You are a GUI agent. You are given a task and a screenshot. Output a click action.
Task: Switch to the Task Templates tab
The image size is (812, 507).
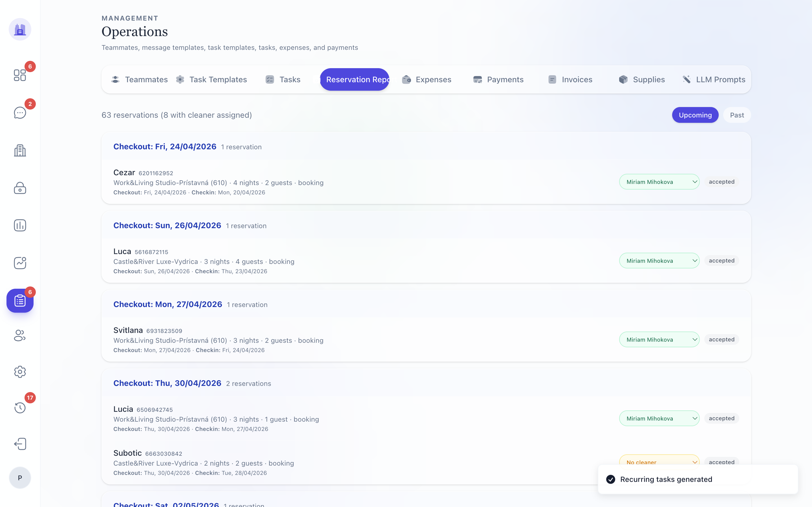211,79
